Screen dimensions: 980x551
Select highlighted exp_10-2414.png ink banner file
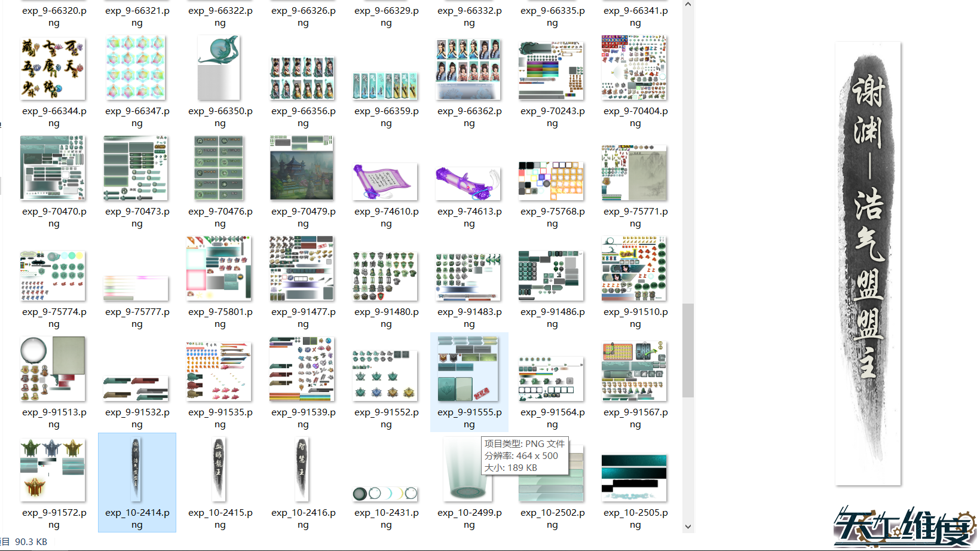pos(136,470)
